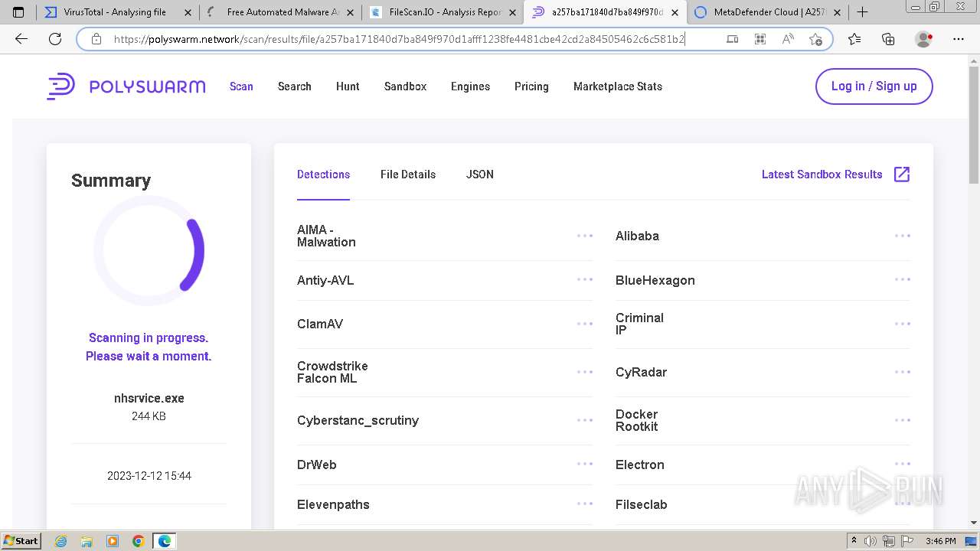Screen dimensions: 980x551
Task: Expand Docker Rootkit result dots
Action: 903,420
